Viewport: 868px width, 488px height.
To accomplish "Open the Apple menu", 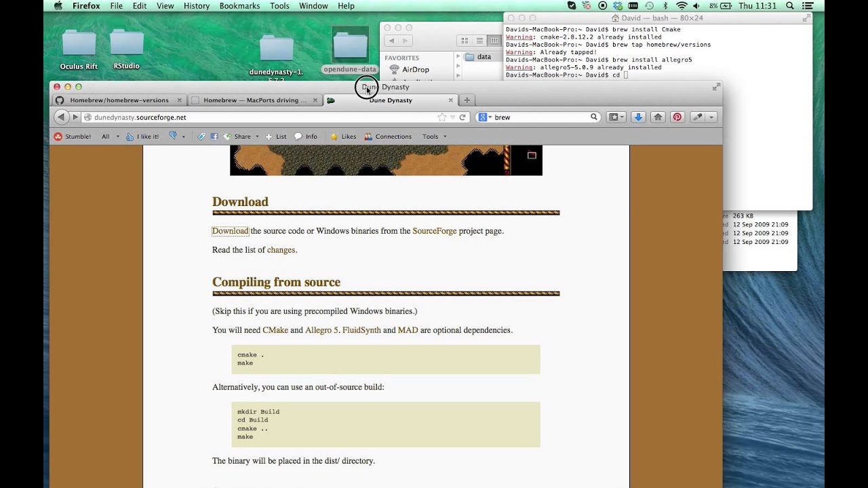I will click(x=58, y=6).
